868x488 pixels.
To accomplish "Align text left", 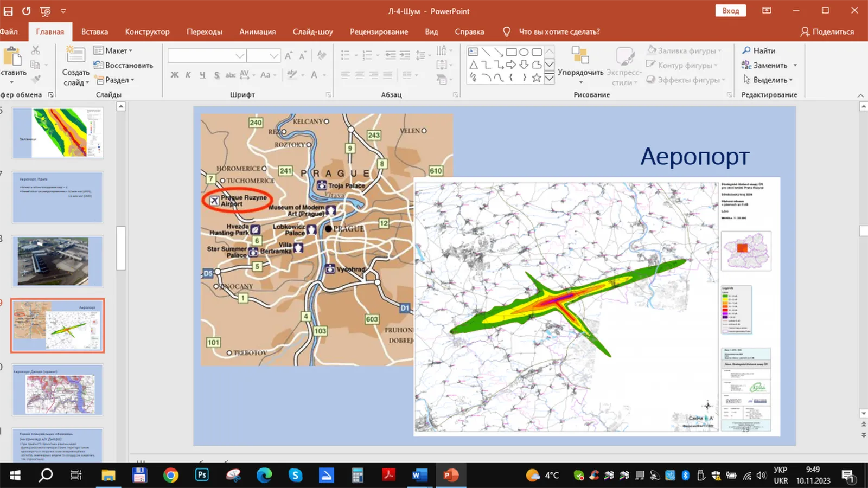I will [x=346, y=75].
